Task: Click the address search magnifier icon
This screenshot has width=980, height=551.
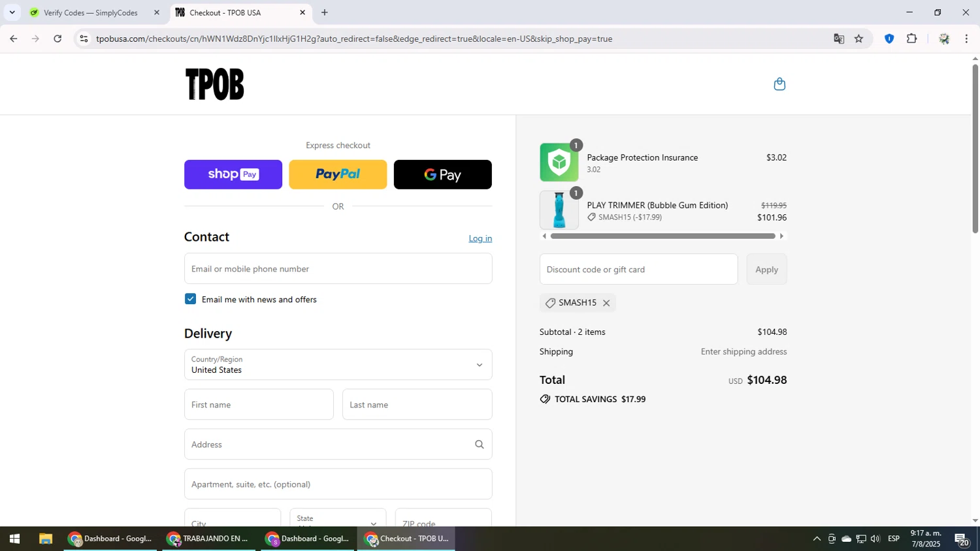Action: click(479, 445)
